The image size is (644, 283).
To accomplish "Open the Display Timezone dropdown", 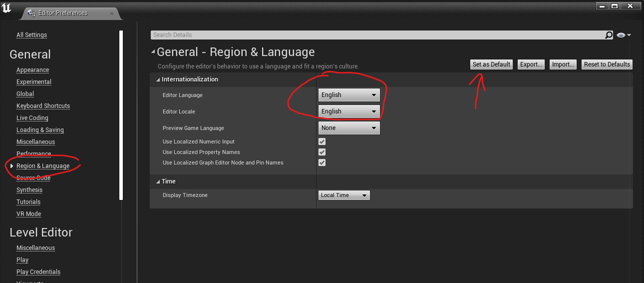I will point(344,195).
